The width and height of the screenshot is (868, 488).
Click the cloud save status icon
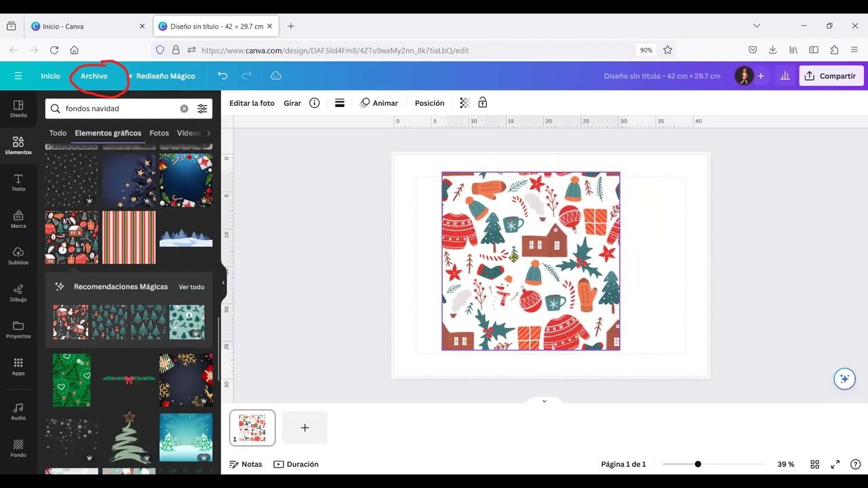(x=276, y=76)
